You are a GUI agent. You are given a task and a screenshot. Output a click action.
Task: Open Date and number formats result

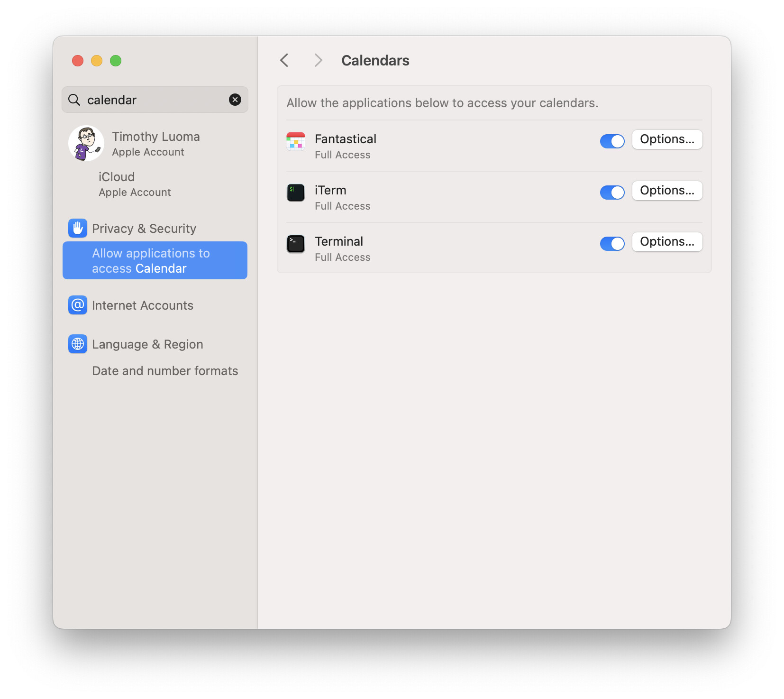coord(155,370)
